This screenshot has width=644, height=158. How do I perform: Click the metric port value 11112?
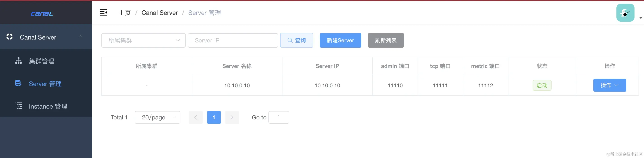486,85
